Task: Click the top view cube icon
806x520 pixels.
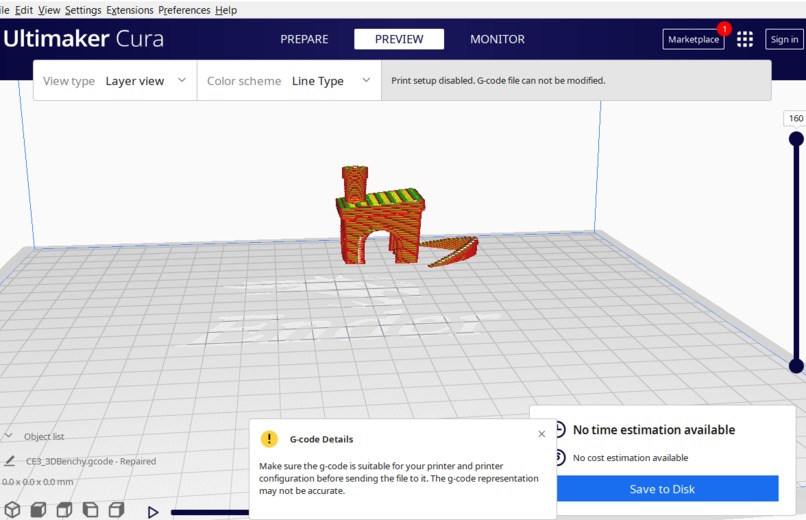Action: click(64, 510)
